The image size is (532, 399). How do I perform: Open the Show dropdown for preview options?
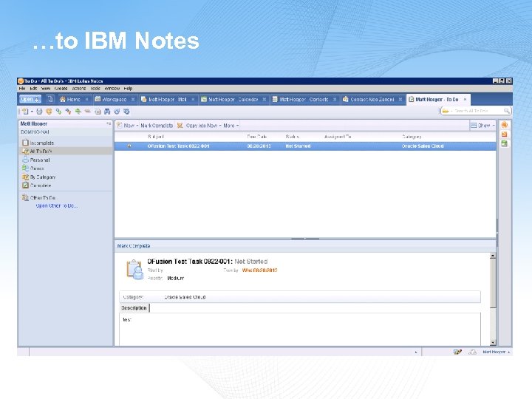point(482,126)
